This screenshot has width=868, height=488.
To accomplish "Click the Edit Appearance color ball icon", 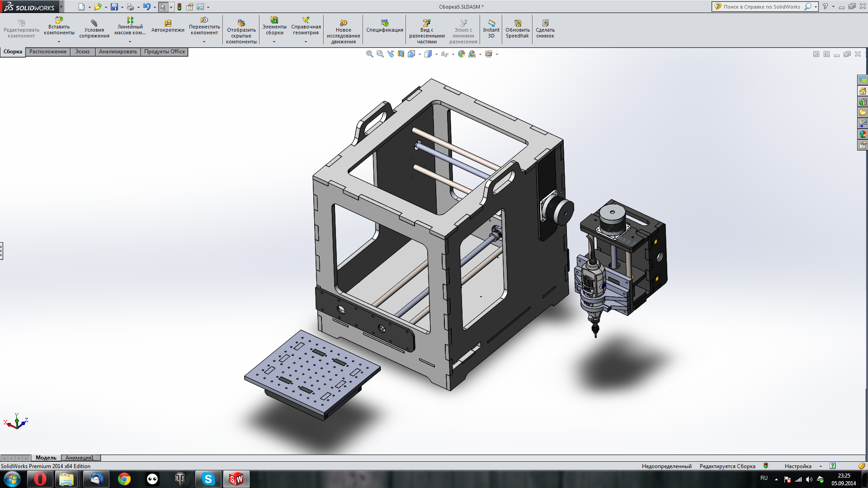I will (x=462, y=54).
